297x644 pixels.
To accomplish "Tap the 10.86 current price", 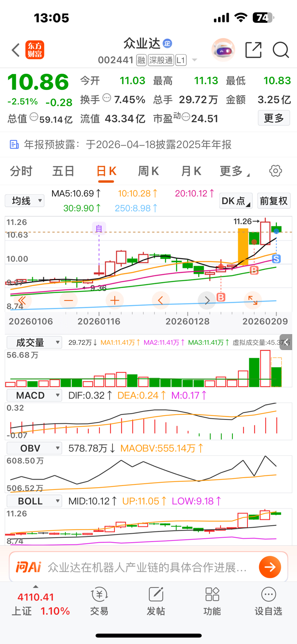I will 38,82.
